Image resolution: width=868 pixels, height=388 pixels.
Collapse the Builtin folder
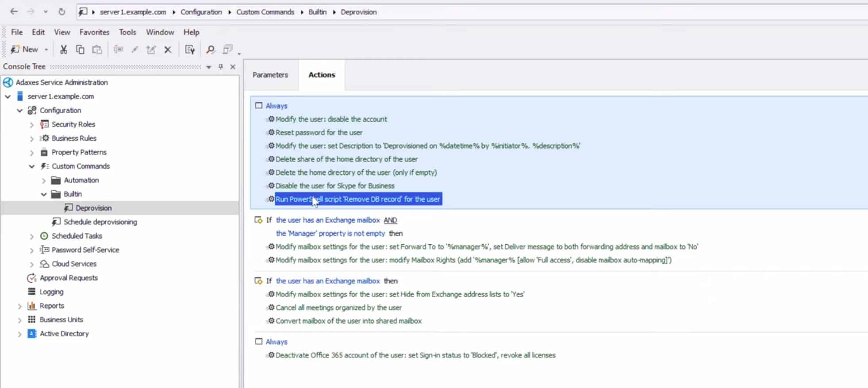(x=44, y=194)
